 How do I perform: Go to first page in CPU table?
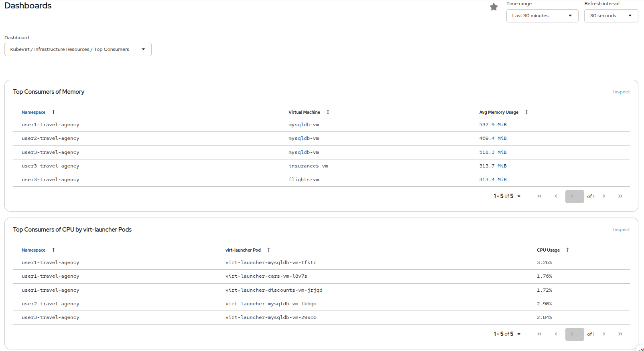[539, 334]
